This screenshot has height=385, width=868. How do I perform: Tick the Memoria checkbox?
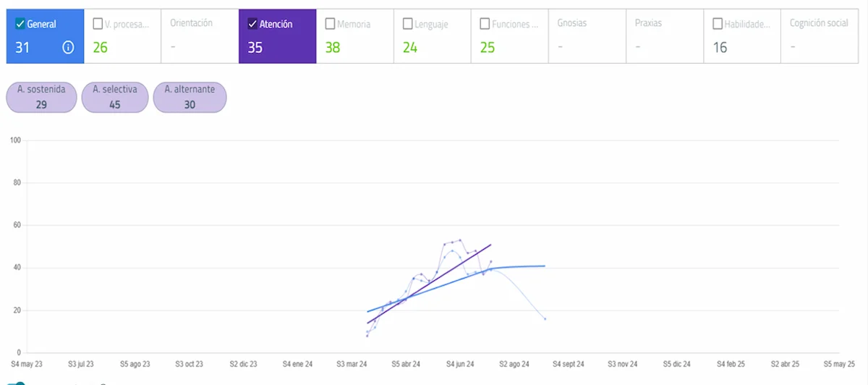331,24
